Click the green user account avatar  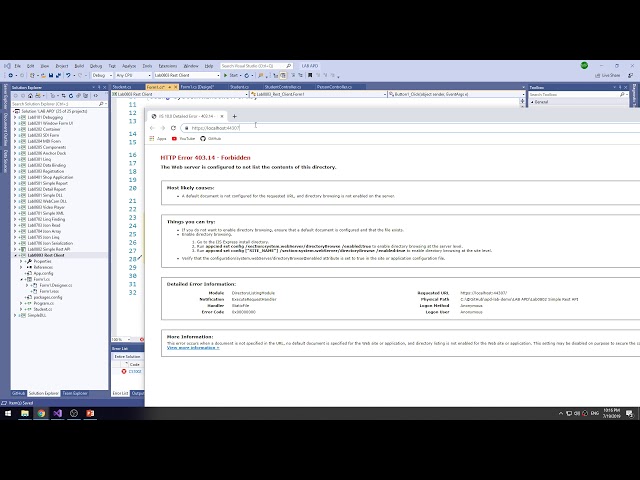coord(584,65)
